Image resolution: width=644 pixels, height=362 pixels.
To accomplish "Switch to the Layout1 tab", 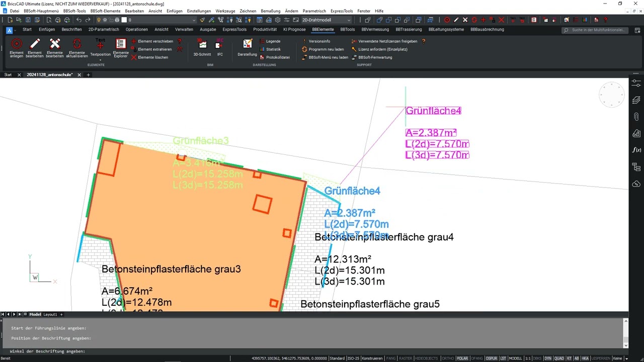I will [50, 314].
